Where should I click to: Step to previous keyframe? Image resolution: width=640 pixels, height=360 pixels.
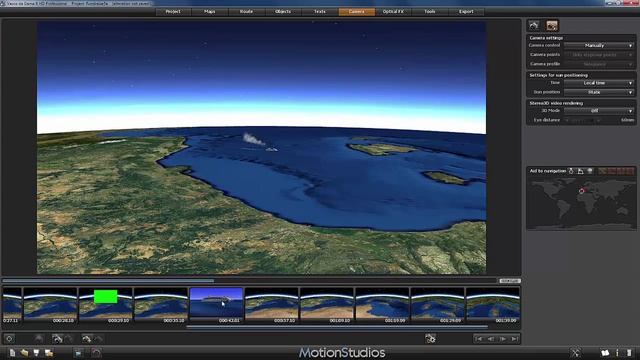(x=491, y=339)
